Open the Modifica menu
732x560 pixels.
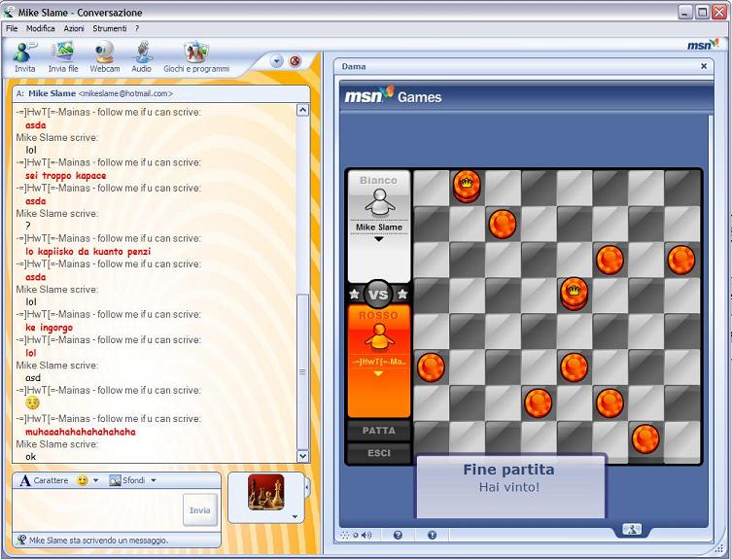41,28
